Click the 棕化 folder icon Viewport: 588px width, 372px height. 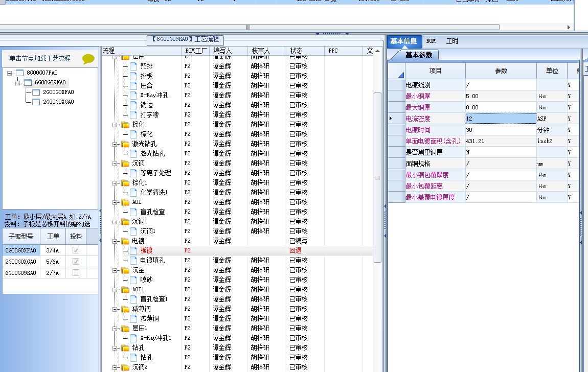tap(125, 124)
